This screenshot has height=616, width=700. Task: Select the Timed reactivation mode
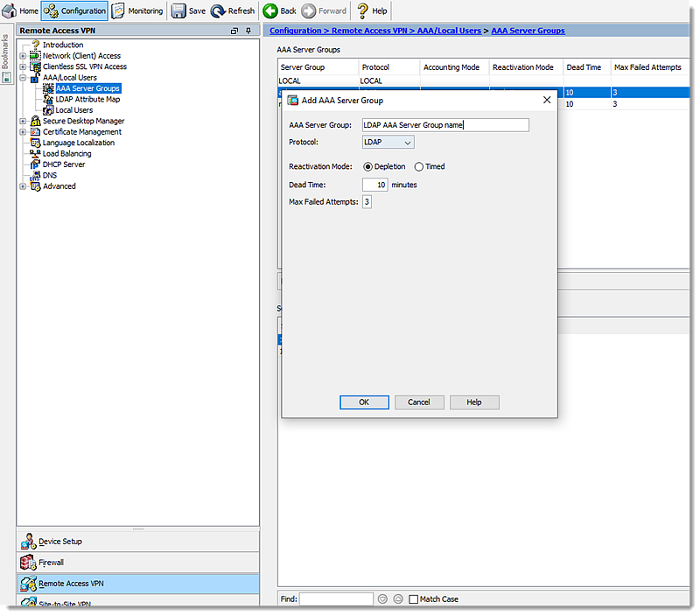pyautogui.click(x=419, y=166)
